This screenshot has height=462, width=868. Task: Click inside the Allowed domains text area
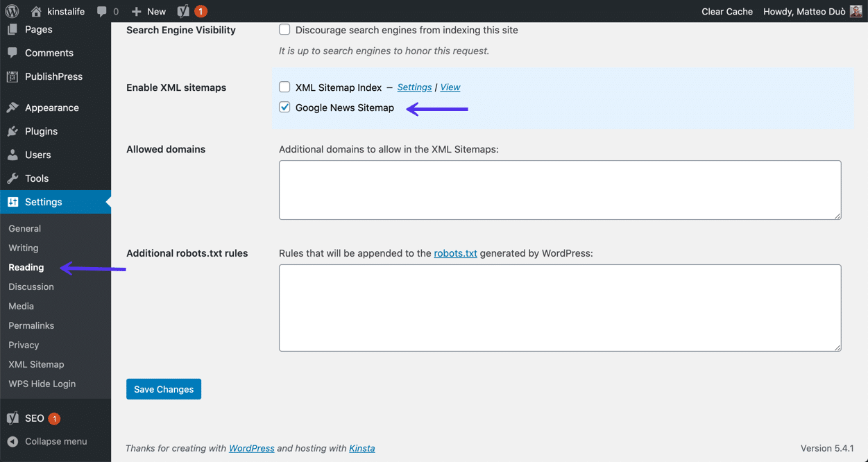pos(559,190)
